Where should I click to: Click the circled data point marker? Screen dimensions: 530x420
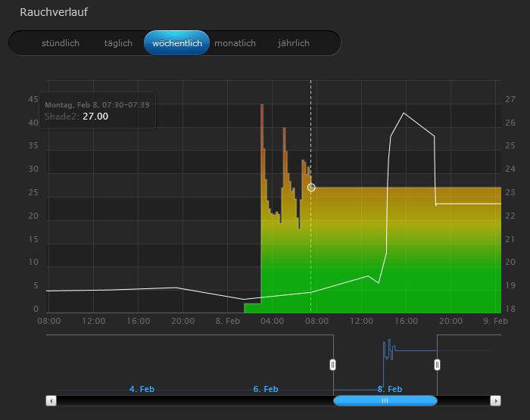[311, 187]
